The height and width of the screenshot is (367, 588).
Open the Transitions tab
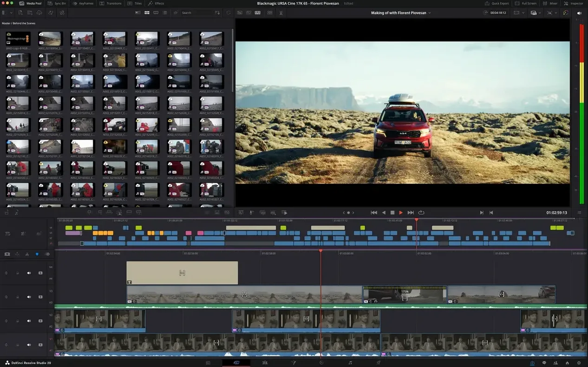[111, 3]
